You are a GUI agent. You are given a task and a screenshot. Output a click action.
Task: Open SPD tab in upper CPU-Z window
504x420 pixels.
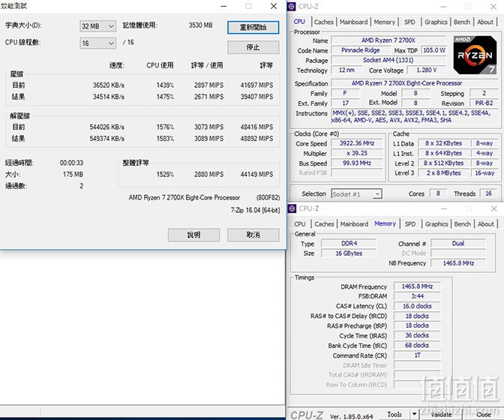(x=409, y=22)
